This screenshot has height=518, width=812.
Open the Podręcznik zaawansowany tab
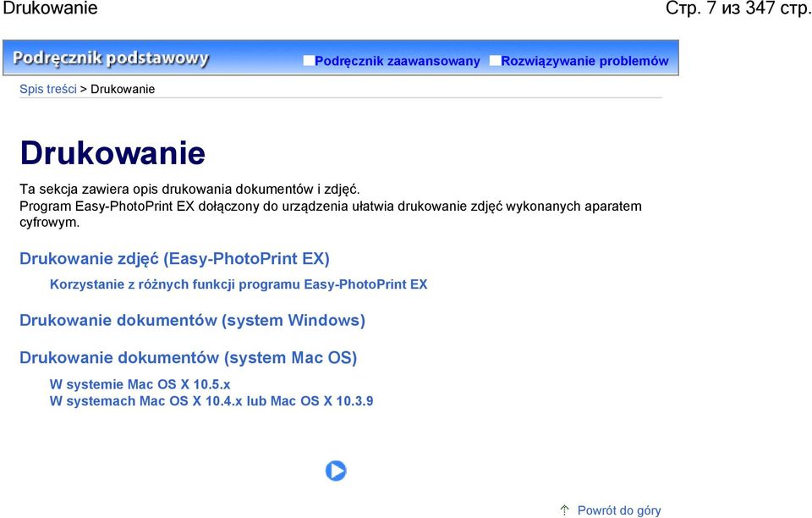(398, 61)
